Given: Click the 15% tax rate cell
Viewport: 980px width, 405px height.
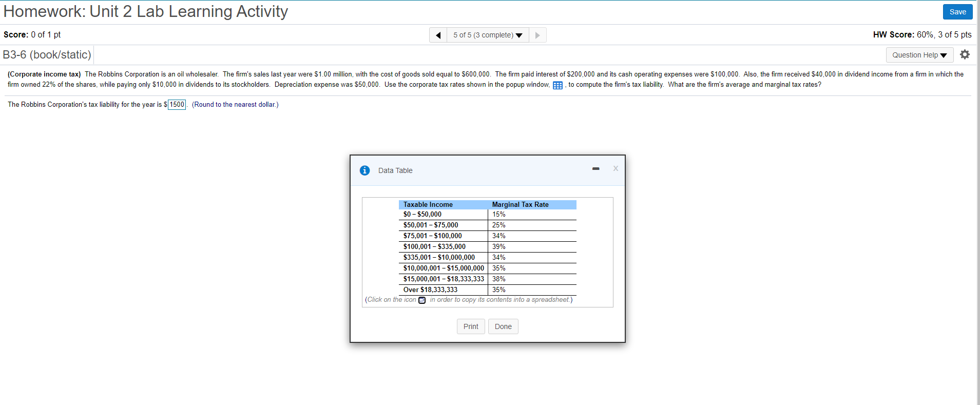Looking at the screenshot, I should coord(532,215).
